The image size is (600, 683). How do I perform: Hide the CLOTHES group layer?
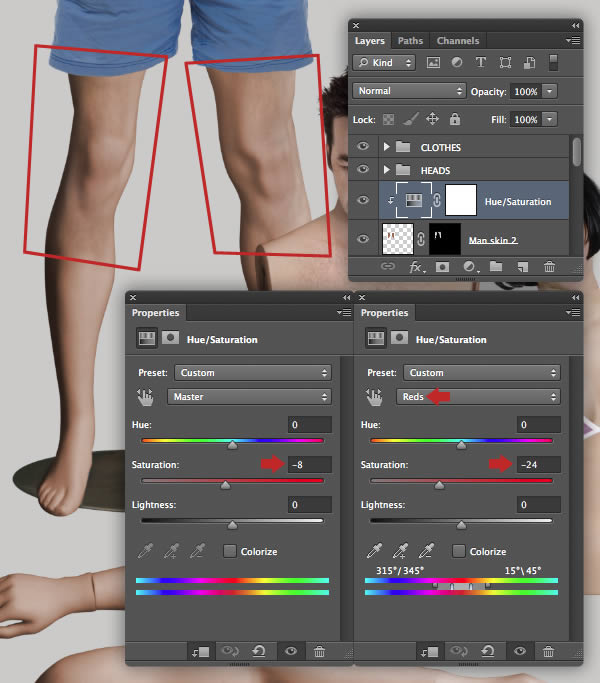point(362,147)
